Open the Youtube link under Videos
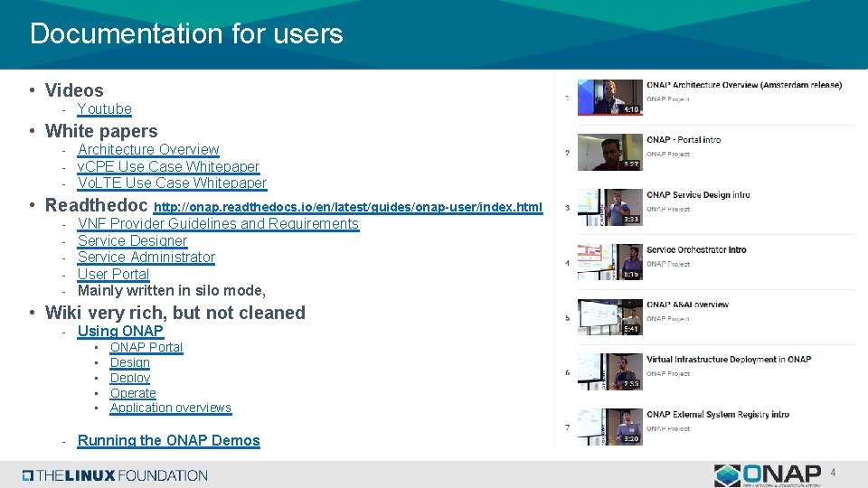This screenshot has width=868, height=488. [x=104, y=109]
